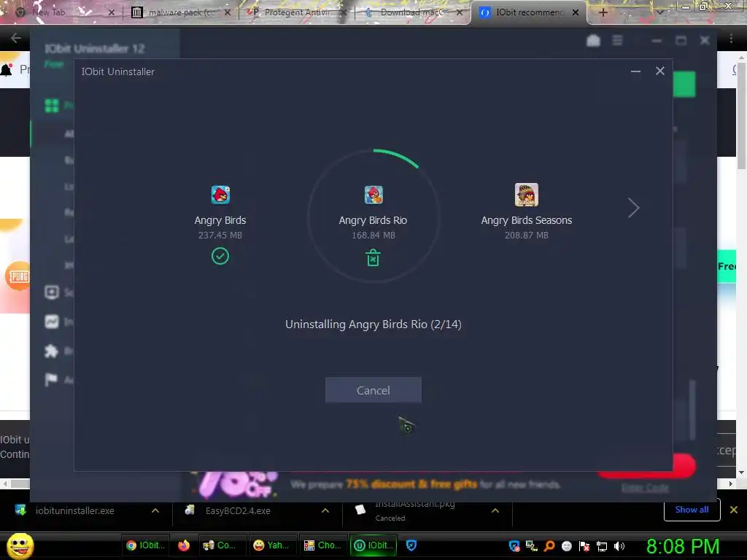Switch to Chrome IObit taskbar item

pyautogui.click(x=145, y=545)
